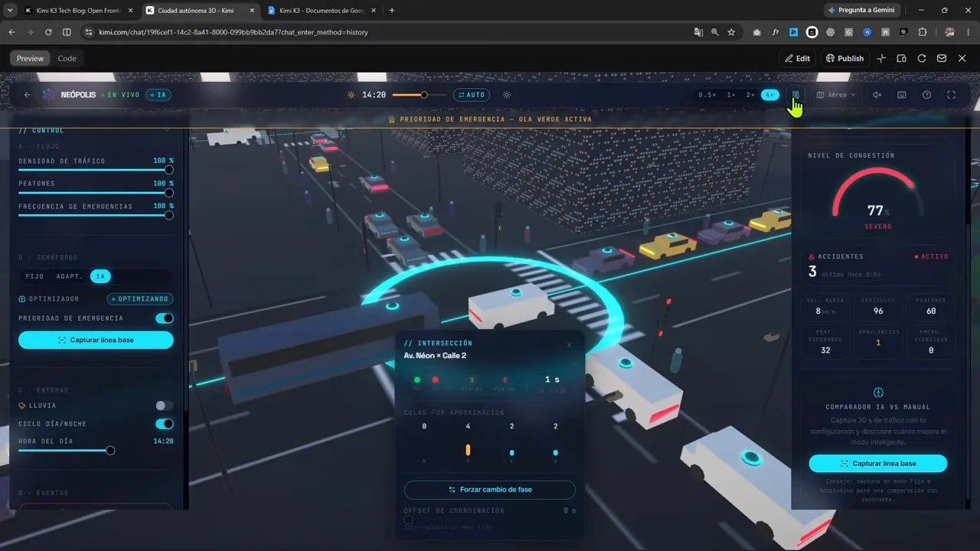Open the Chrome extensions puzzle icon
The image size is (980, 551).
click(922, 32)
